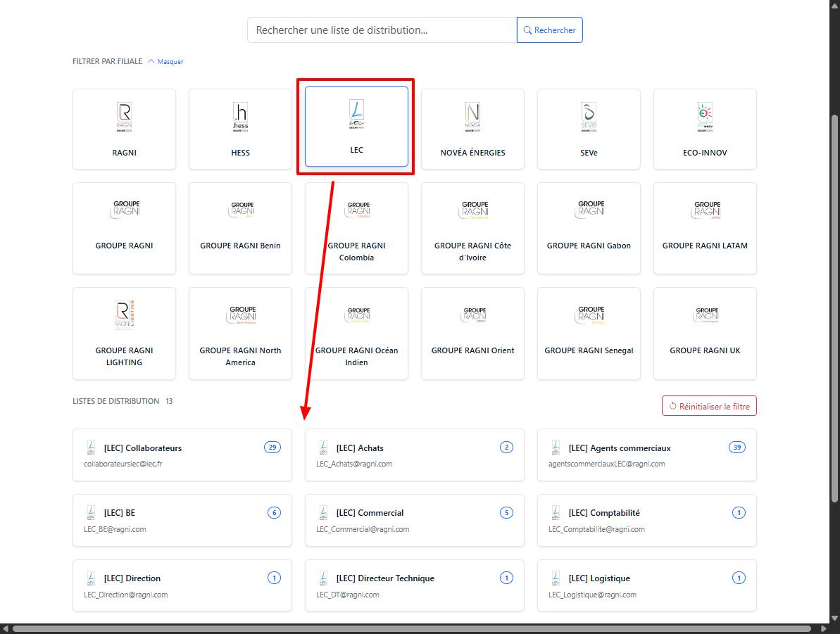Click the member count badge on Collaborateurs
This screenshot has height=634, width=840.
pos(272,447)
